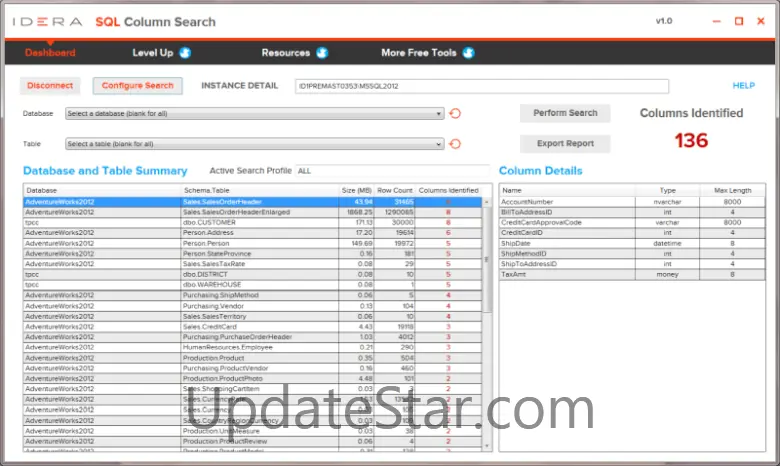This screenshot has width=780, height=466.
Task: Select the Purchasing.PurchaseOrderHeader row
Action: 253,337
